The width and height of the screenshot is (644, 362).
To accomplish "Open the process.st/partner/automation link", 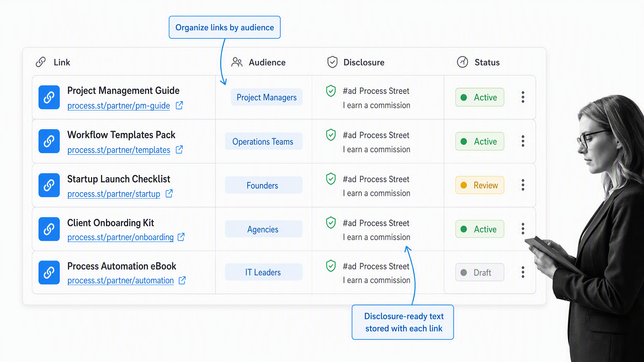I will tap(120, 281).
